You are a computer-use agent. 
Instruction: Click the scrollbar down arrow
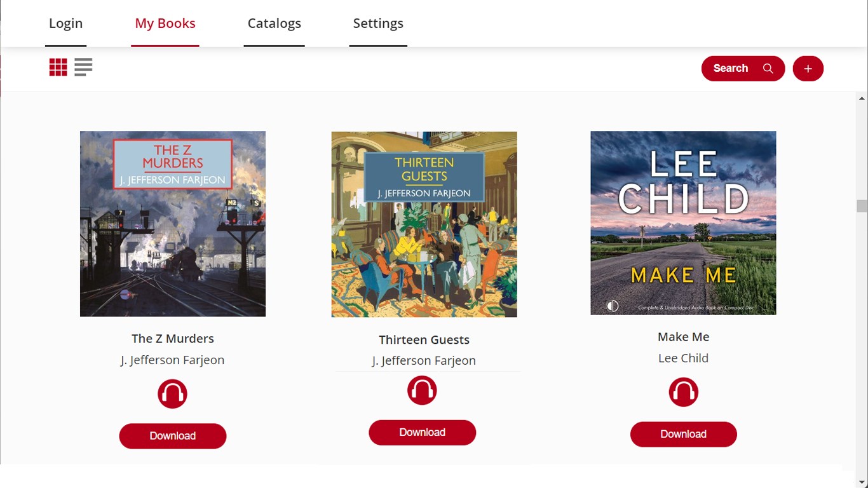pyautogui.click(x=862, y=482)
